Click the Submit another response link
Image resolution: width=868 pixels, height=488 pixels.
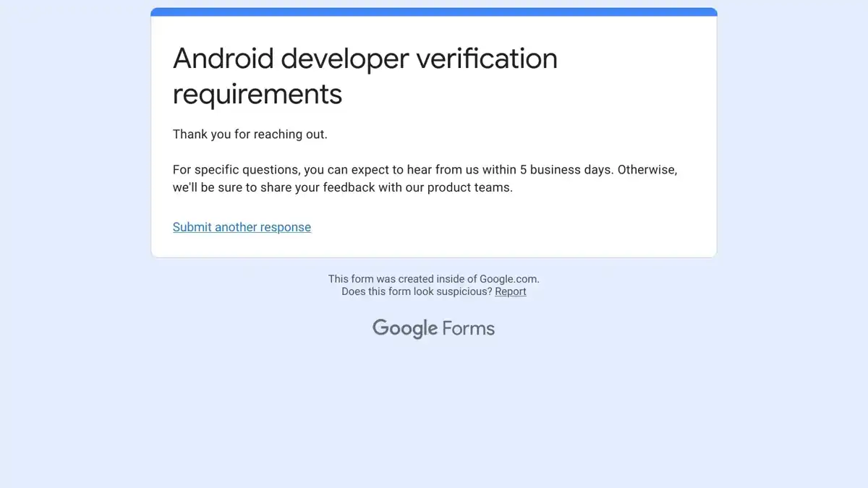click(242, 227)
